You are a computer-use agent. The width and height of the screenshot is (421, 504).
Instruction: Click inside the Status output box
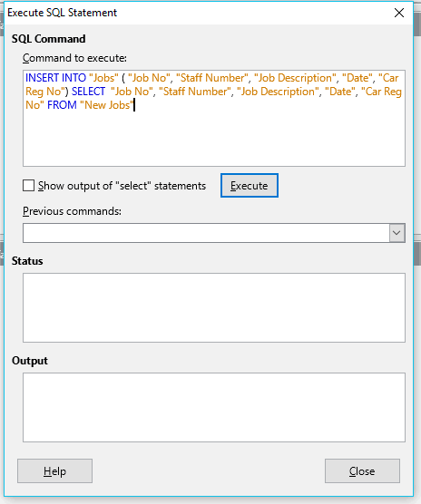pyautogui.click(x=214, y=307)
